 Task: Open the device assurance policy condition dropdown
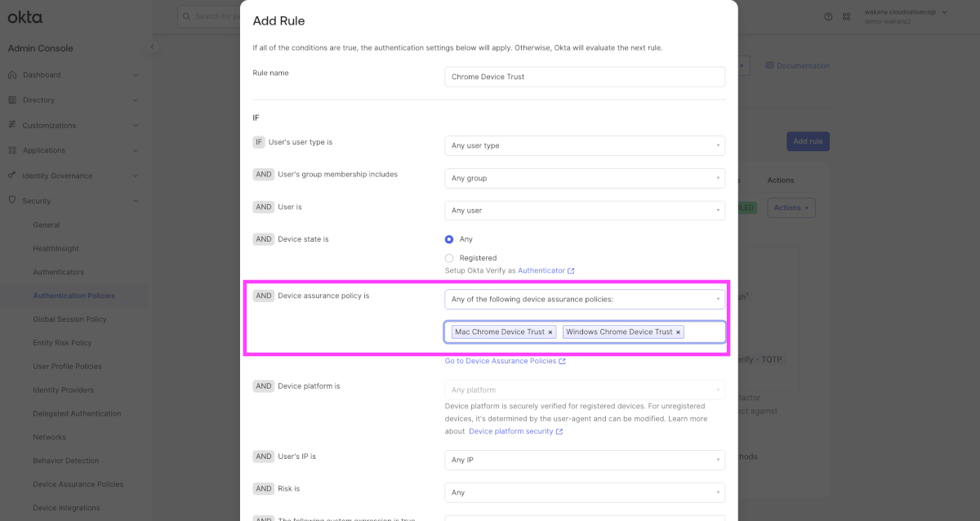click(585, 300)
